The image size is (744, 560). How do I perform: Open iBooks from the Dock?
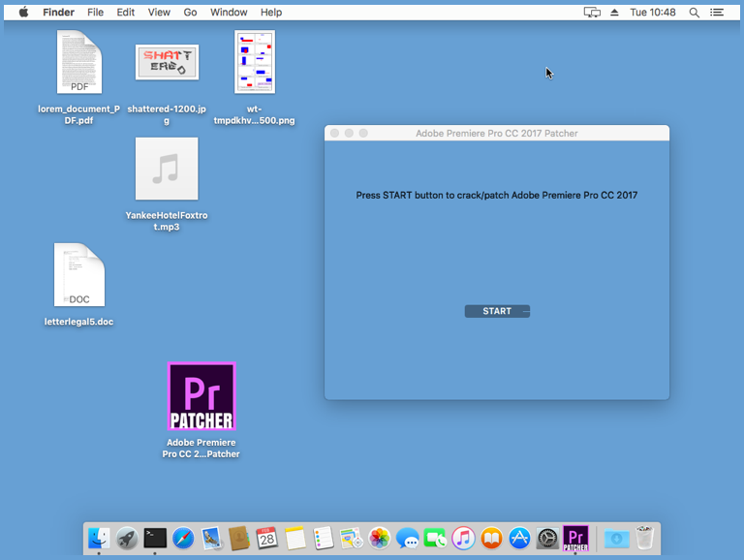point(491,538)
